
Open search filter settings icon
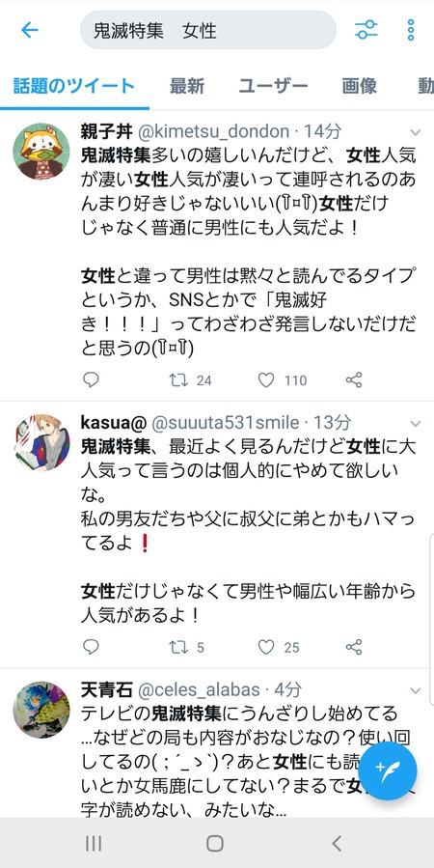pos(366,30)
